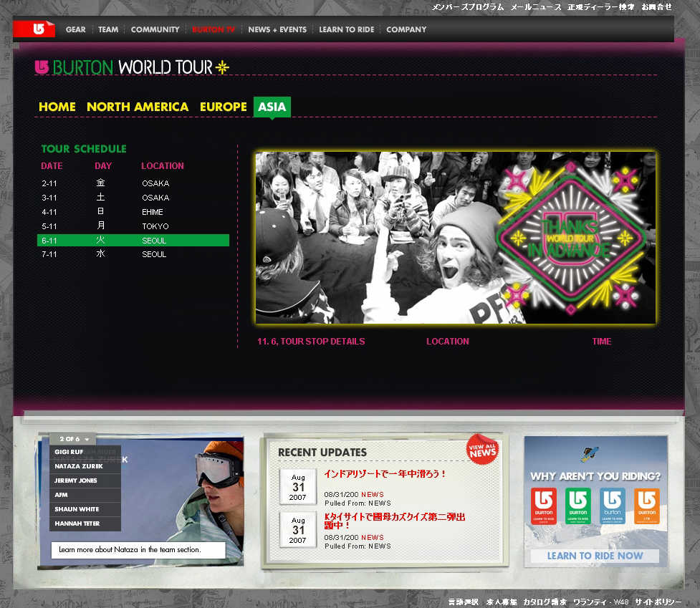
Task: Click お問合せ top link
Action: tap(656, 6)
